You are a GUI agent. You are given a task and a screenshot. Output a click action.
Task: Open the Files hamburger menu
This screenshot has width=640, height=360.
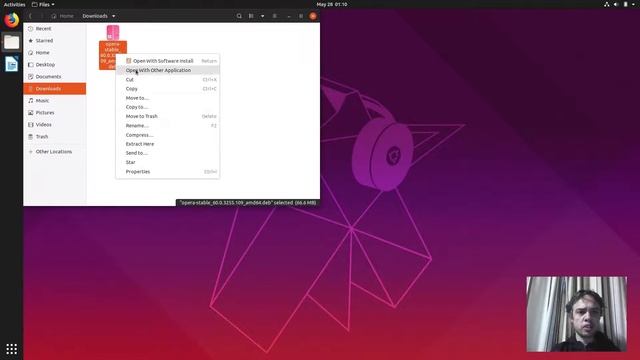275,16
